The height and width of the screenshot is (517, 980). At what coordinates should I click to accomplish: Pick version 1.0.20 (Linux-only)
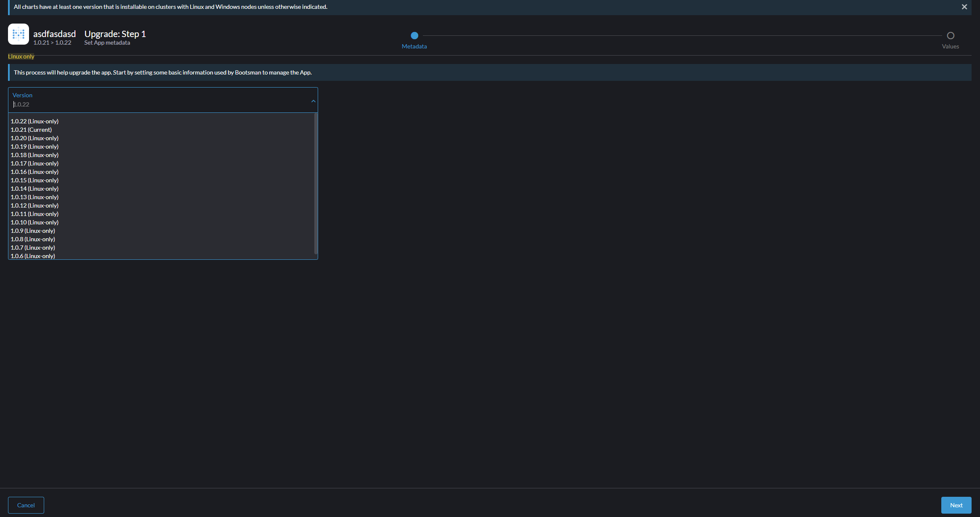(35, 138)
